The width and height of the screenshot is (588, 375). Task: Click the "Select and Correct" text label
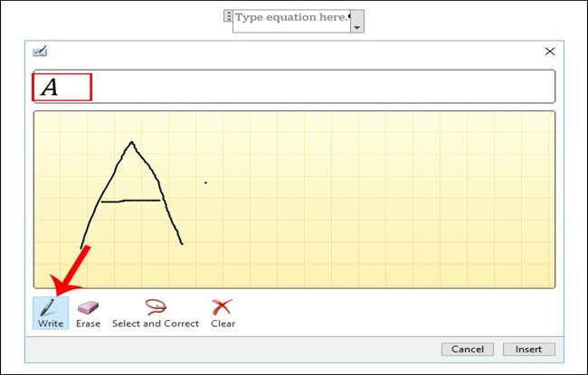tap(156, 323)
